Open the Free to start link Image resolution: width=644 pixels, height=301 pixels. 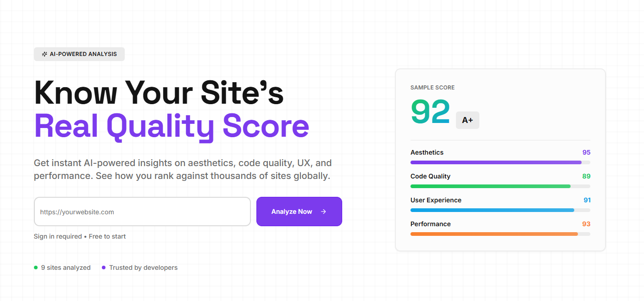click(x=107, y=236)
